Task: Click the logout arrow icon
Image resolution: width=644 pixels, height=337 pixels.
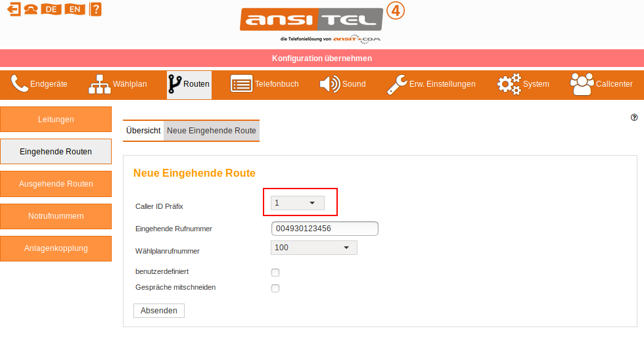Action: click(14, 9)
